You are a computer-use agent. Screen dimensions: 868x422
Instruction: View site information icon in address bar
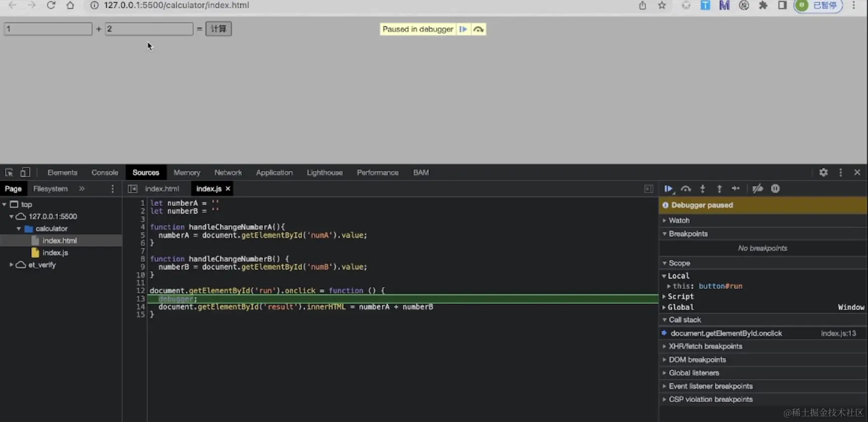tap(94, 5)
